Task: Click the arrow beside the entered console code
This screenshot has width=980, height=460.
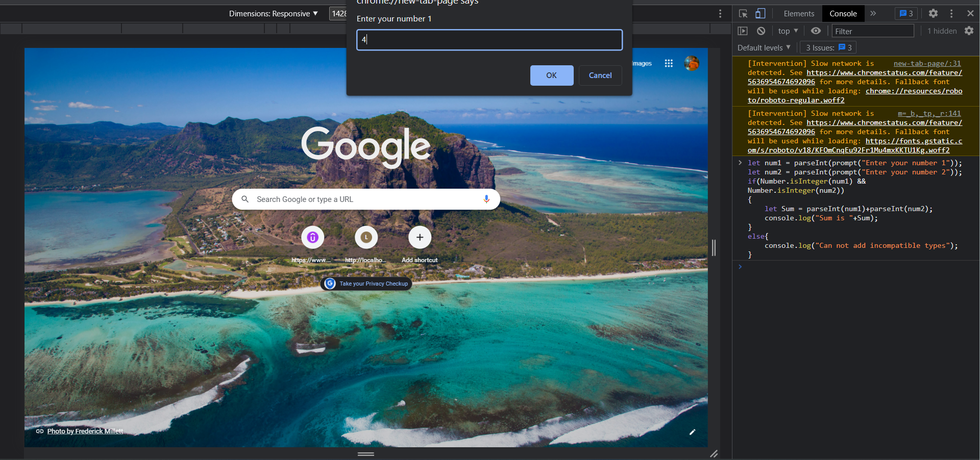Action: tap(740, 163)
